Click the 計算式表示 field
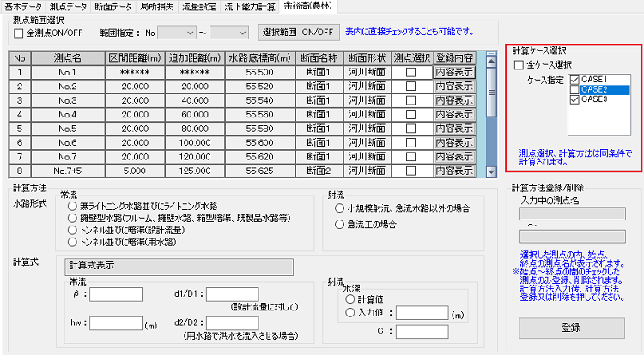This screenshot has width=644, height=355. click(179, 265)
